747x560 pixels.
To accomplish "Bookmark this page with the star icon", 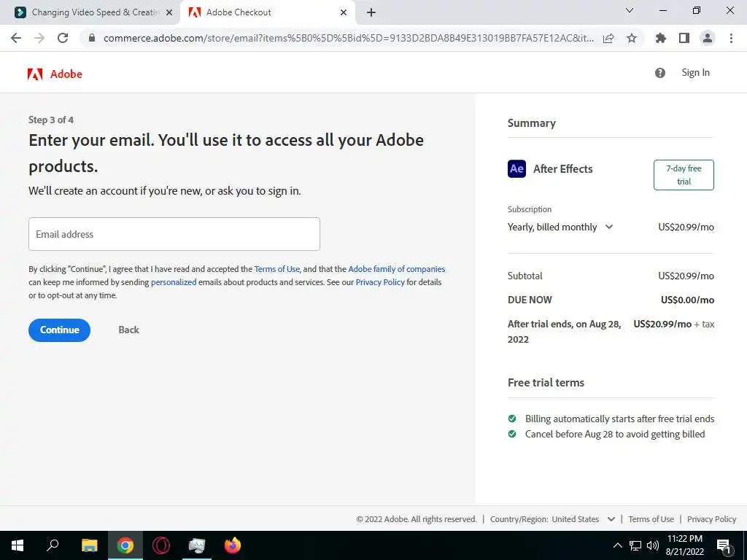I will [632, 38].
